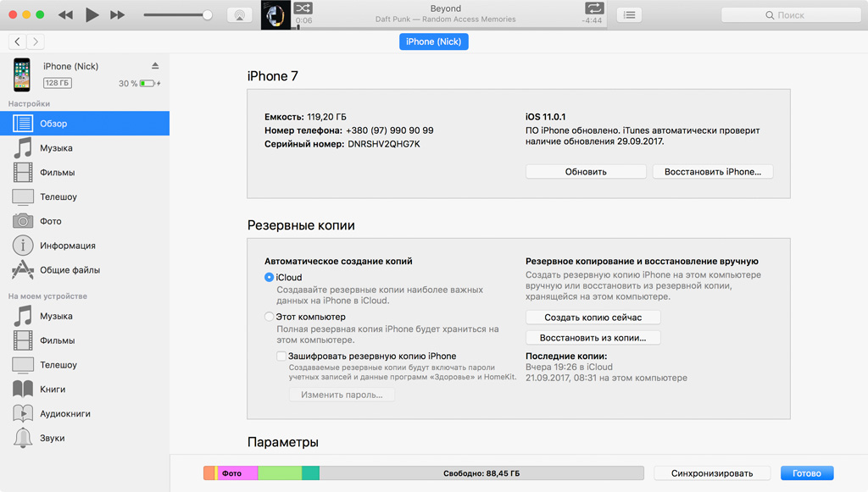Click the Поиск search field
Viewport: 868px width, 492px height.
tap(791, 15)
